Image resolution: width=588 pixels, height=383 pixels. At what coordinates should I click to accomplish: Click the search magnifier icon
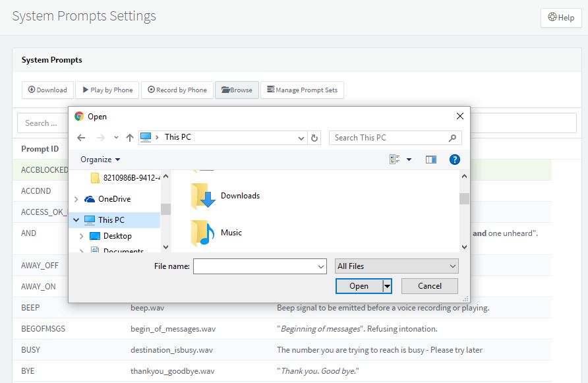[453, 138]
